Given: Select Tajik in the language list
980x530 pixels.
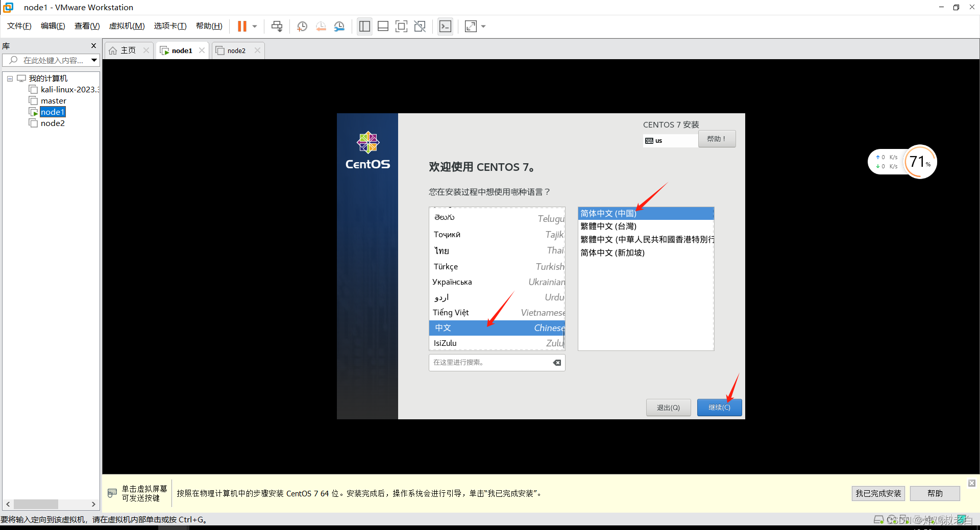Looking at the screenshot, I should [497, 235].
